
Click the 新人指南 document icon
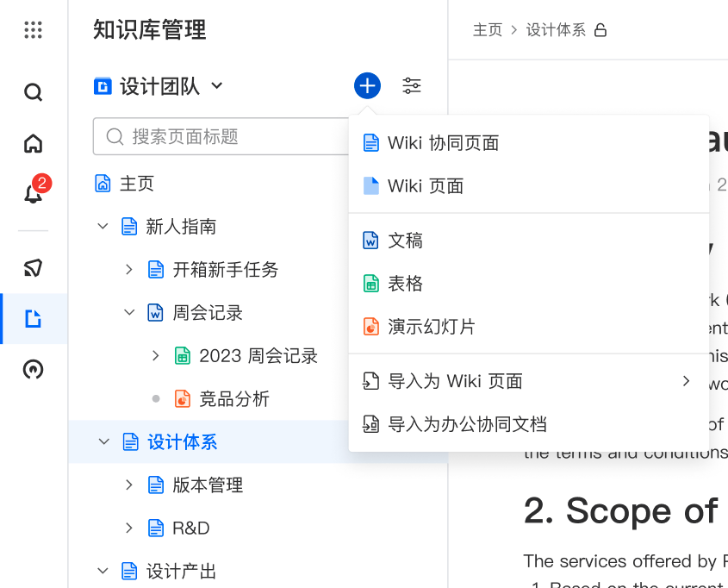click(x=129, y=227)
